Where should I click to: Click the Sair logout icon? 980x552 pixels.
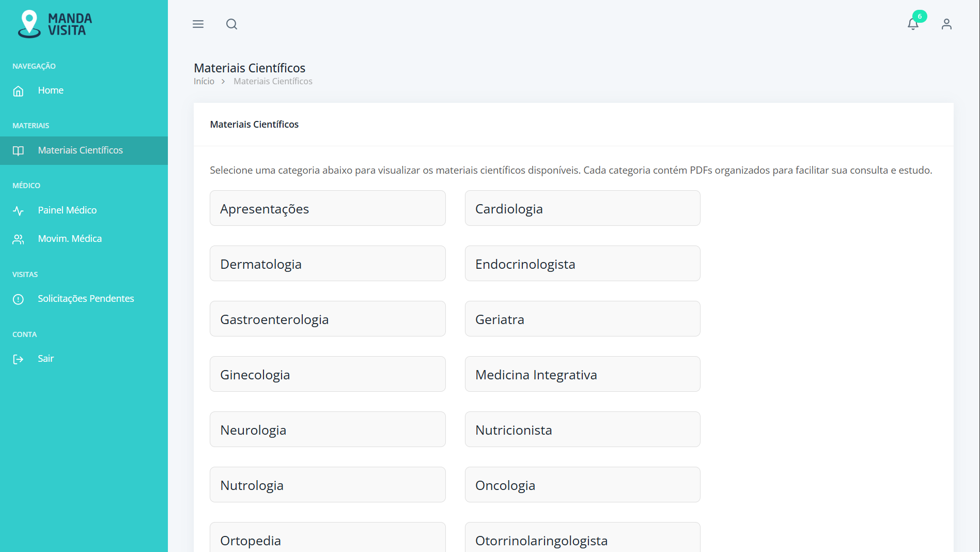click(x=19, y=359)
